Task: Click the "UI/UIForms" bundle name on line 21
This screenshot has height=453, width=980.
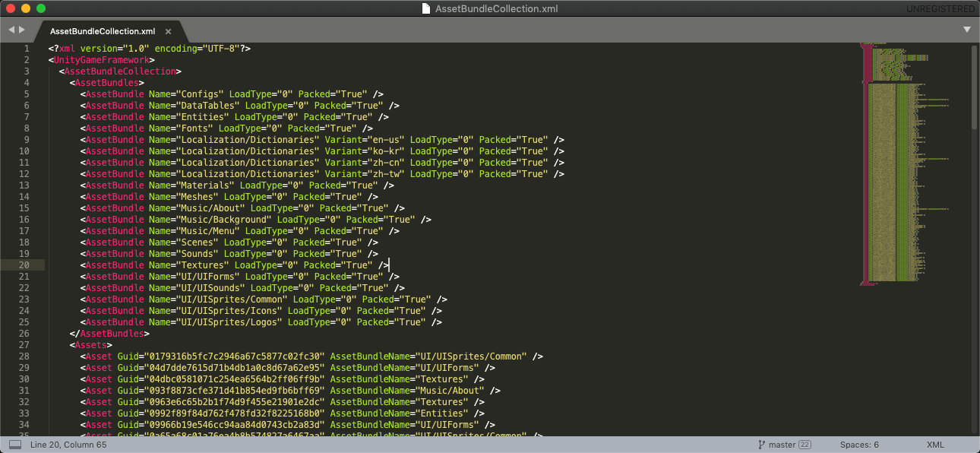Action: (x=207, y=277)
